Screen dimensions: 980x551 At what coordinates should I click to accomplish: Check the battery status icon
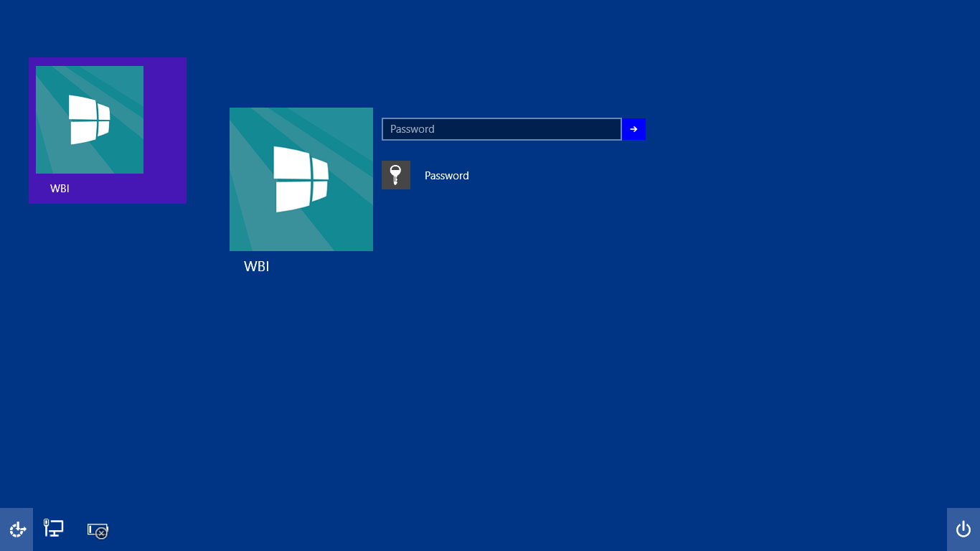pyautogui.click(x=98, y=530)
